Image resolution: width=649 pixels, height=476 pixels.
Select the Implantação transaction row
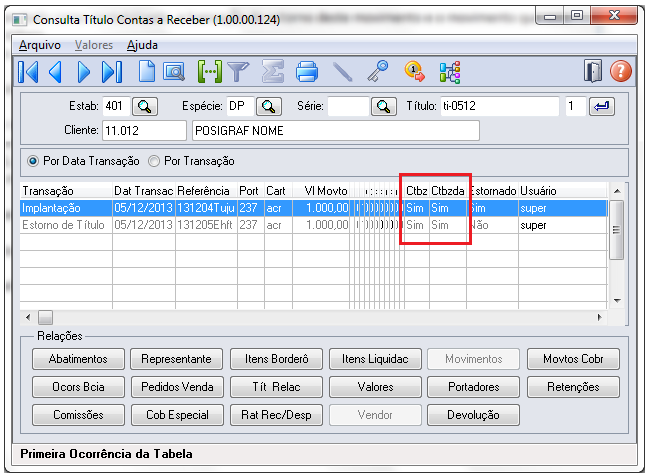(x=313, y=208)
